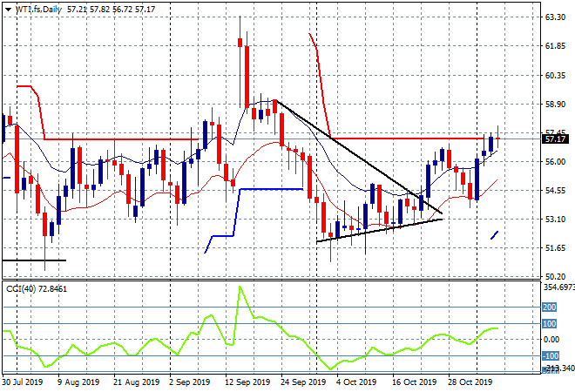Select the CCI 100 level label

coord(550,324)
